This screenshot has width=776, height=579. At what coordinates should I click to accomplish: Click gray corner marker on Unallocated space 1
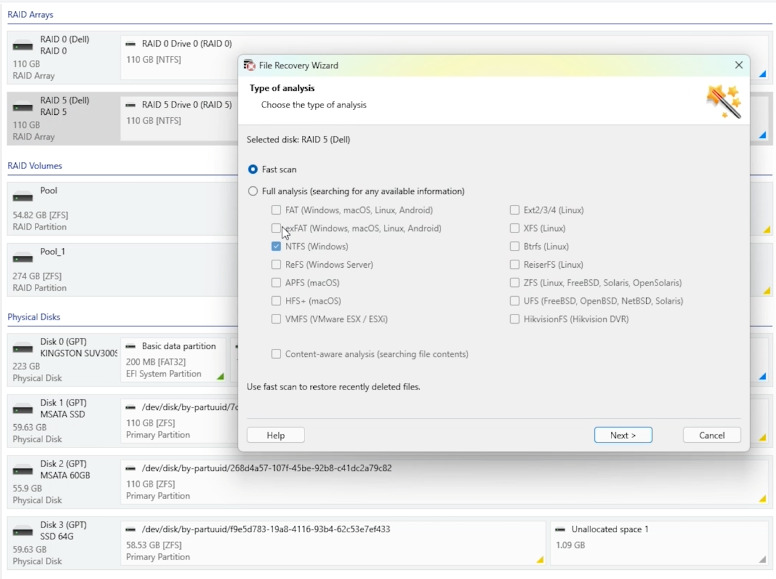click(x=763, y=560)
